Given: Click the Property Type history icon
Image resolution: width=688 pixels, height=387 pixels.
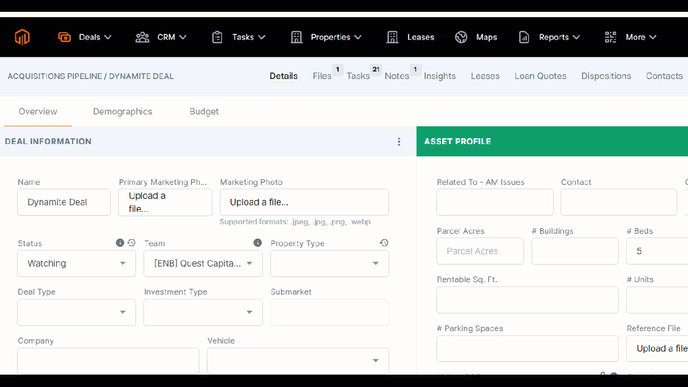Looking at the screenshot, I should click(x=384, y=243).
